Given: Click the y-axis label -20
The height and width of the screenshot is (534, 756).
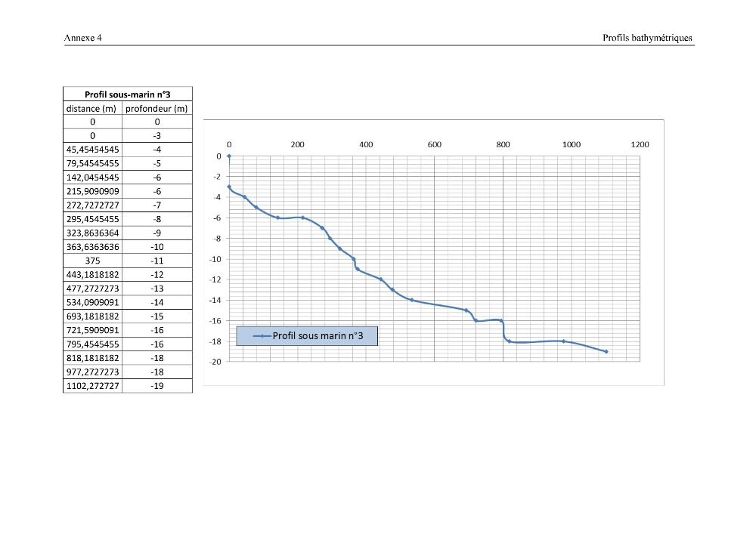Looking at the screenshot, I should coord(215,362).
